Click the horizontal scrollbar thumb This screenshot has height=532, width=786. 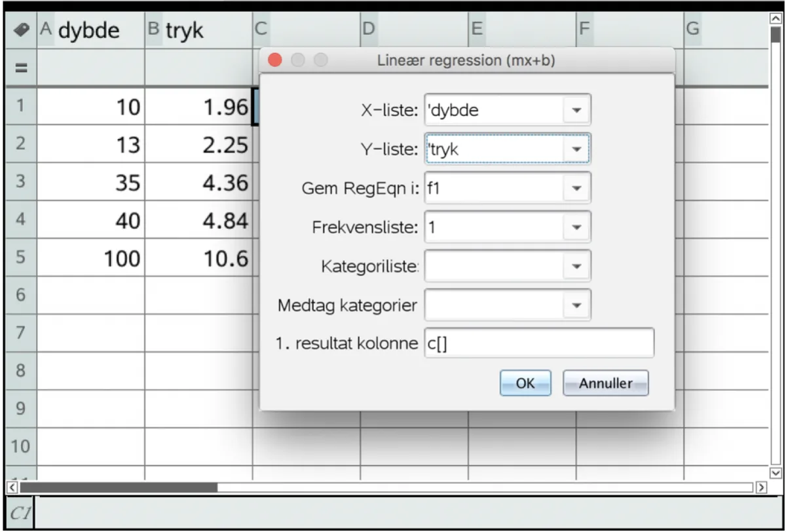pos(119,487)
